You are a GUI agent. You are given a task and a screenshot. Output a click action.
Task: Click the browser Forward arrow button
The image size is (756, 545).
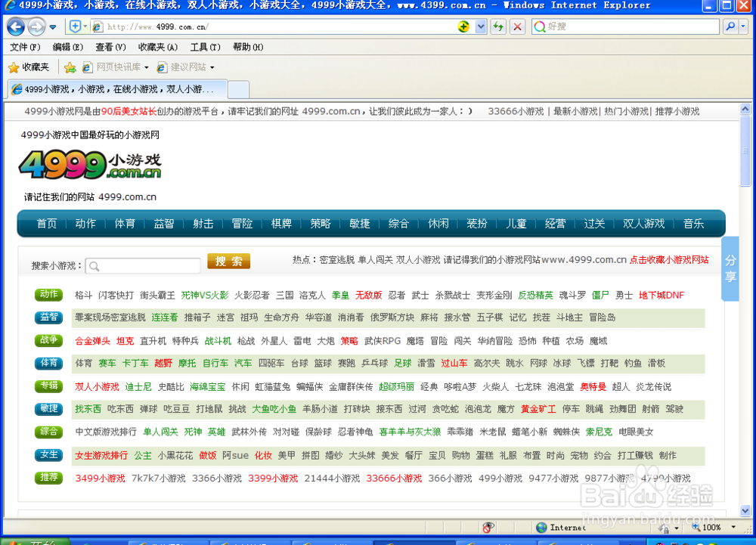click(x=36, y=26)
